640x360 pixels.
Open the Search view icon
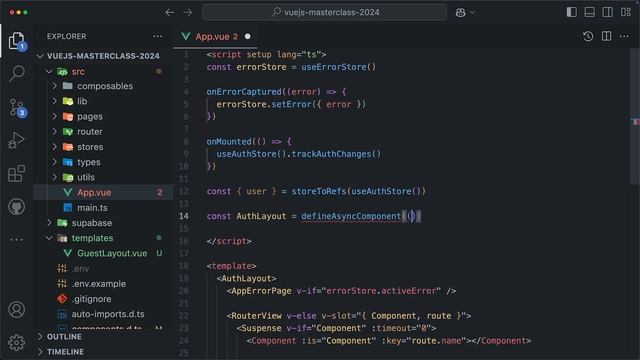tap(16, 74)
